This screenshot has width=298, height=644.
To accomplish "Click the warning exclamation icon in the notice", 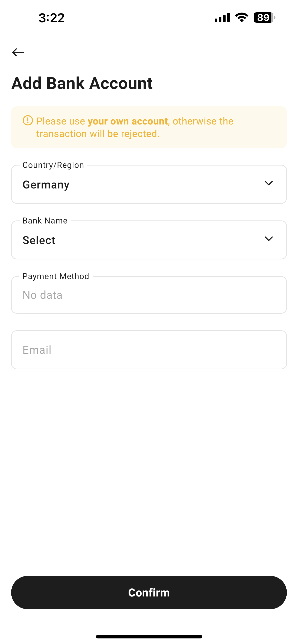I will pyautogui.click(x=28, y=121).
